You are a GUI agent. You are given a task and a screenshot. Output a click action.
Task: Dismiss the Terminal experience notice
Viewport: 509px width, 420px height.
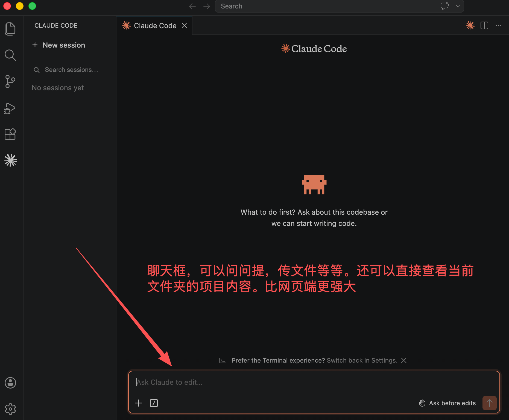tap(404, 360)
